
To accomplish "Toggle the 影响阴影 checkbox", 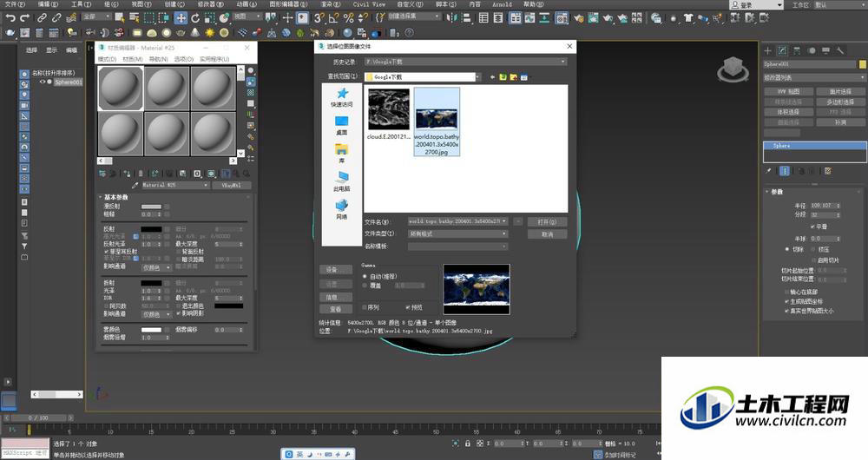I will pos(178,313).
